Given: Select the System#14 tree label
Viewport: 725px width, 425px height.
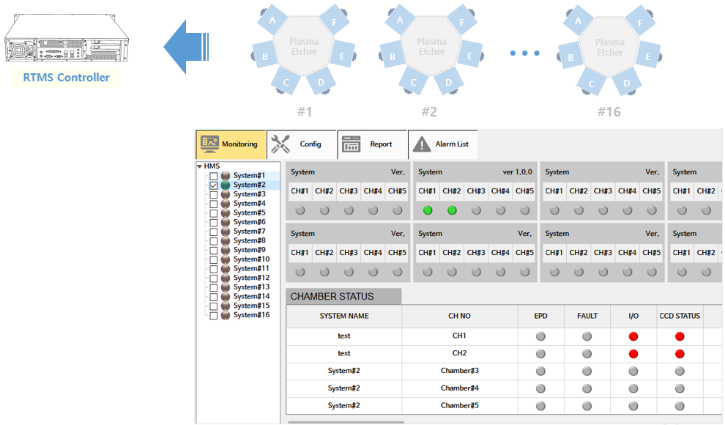Looking at the screenshot, I should pos(251,296).
